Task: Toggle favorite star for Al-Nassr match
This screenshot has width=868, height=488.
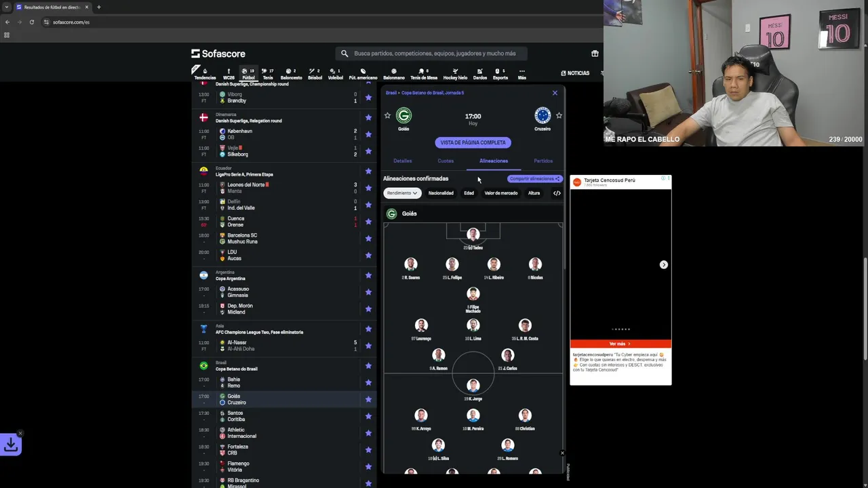Action: [x=368, y=346]
